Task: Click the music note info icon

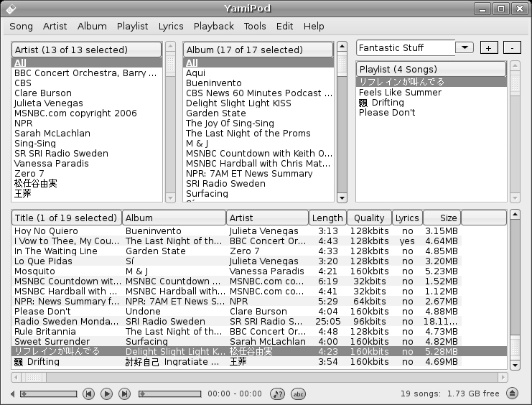Action: (277, 394)
